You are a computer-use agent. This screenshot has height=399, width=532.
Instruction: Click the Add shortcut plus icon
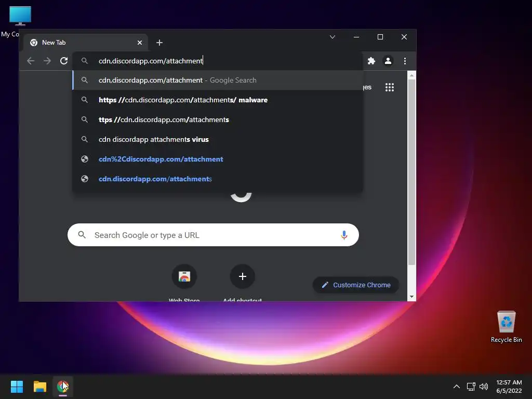[242, 276]
